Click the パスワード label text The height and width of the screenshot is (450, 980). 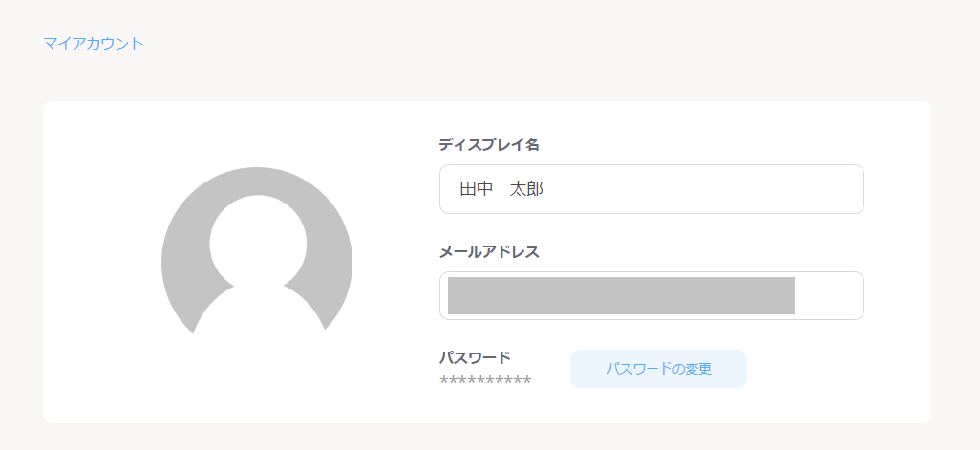475,357
